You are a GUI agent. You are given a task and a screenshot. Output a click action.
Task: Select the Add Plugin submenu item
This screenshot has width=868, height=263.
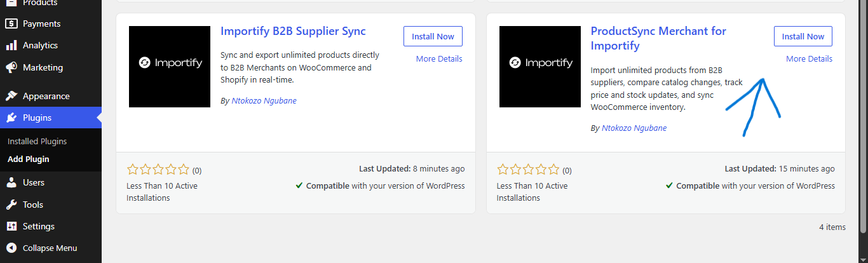click(x=29, y=159)
